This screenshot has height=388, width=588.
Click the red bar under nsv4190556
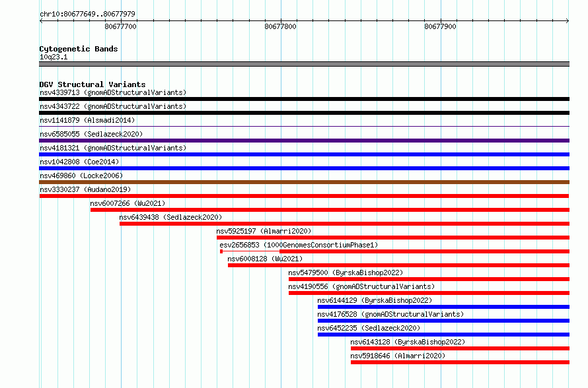(x=429, y=293)
